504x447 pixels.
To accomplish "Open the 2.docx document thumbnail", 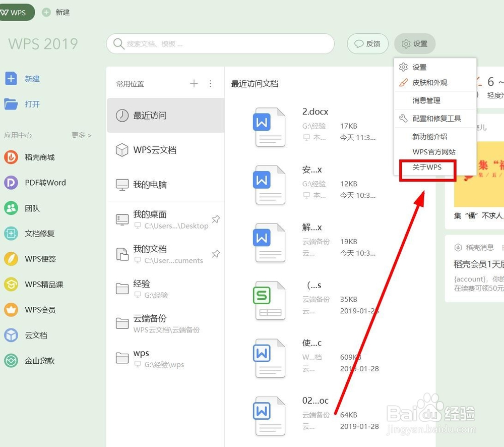I will (270, 127).
